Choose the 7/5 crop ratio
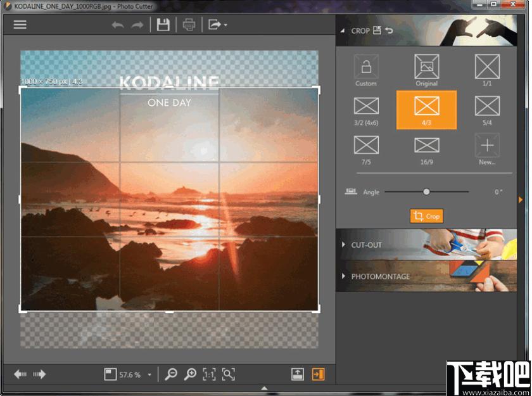The height and width of the screenshot is (396, 532). pos(366,150)
